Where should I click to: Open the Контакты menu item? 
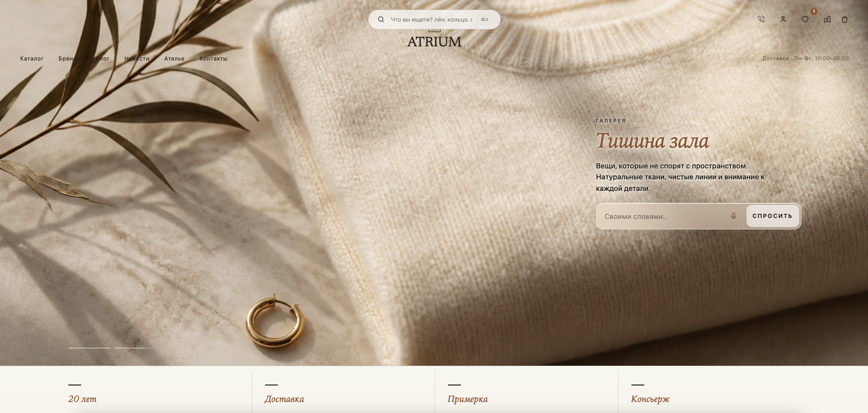click(213, 59)
